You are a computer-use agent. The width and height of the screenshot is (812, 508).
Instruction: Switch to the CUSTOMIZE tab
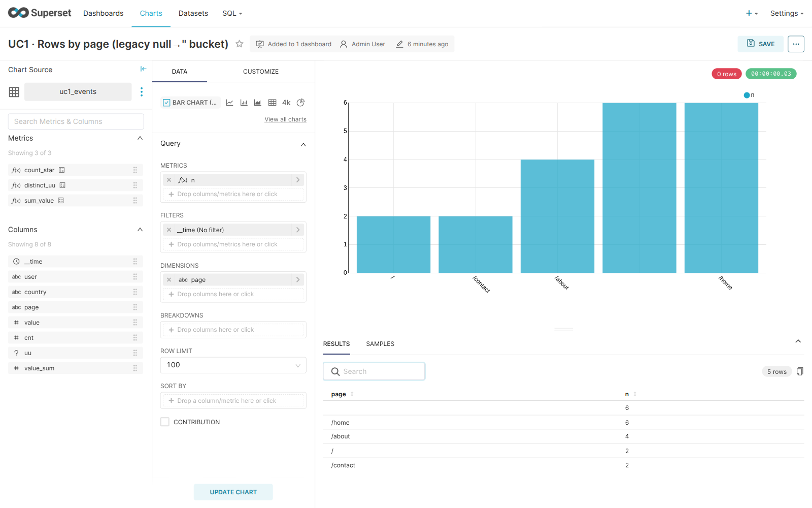pos(261,72)
